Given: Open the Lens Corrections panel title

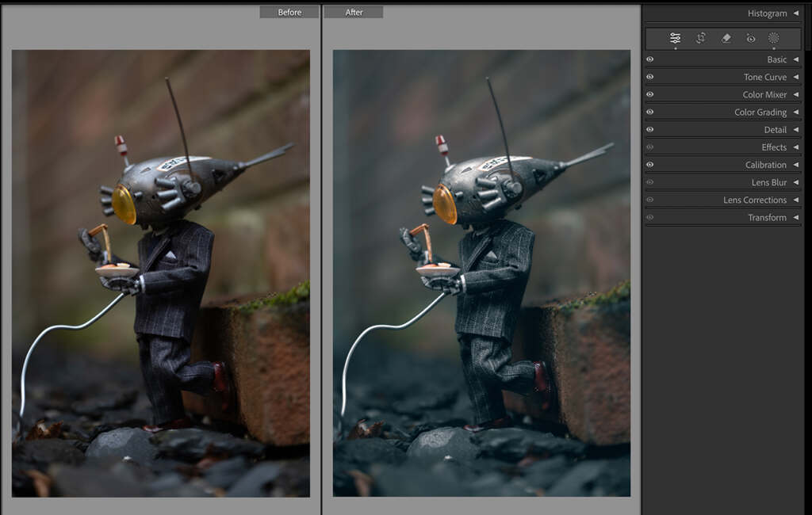Looking at the screenshot, I should point(755,200).
